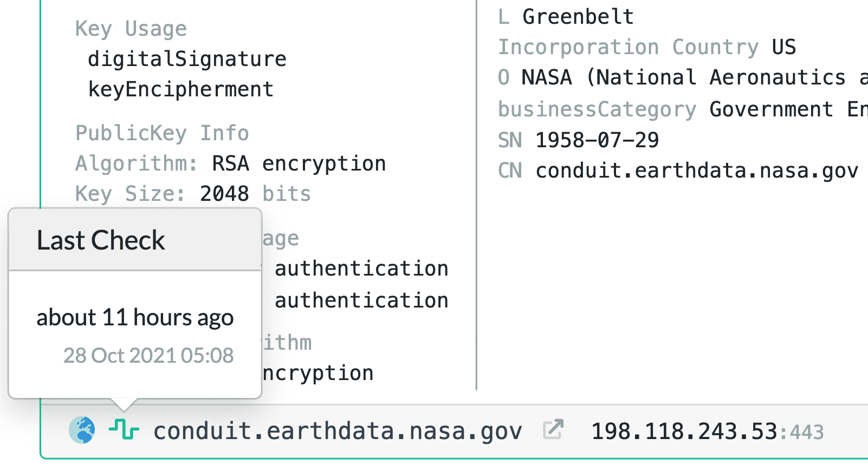Image resolution: width=868 pixels, height=471 pixels.
Task: Click the serial number 1958-07-29
Action: click(x=597, y=140)
